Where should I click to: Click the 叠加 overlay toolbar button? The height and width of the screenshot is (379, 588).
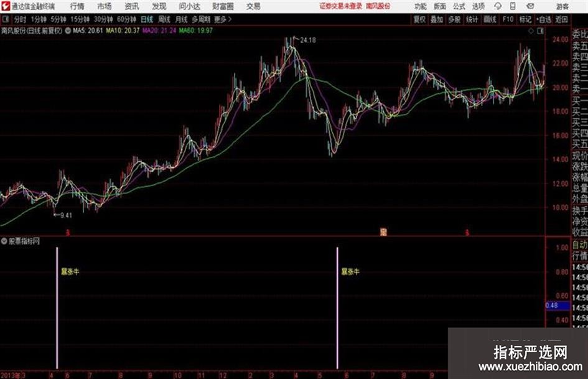click(437, 19)
